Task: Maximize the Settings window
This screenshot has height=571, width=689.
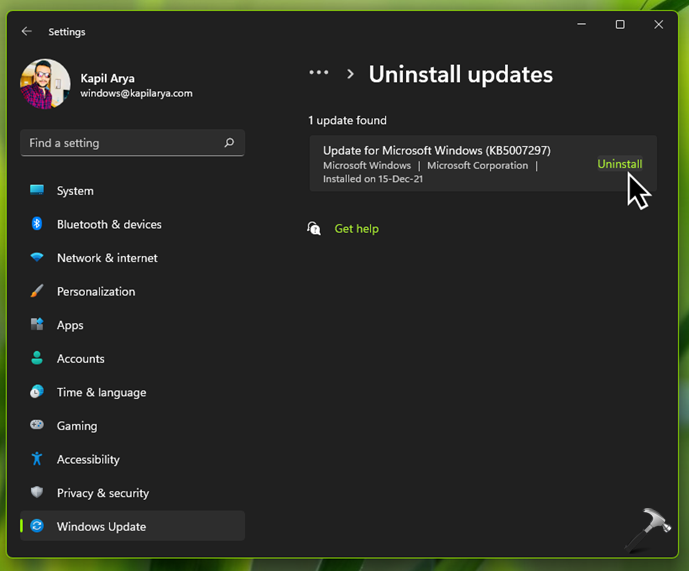Action: (x=620, y=25)
